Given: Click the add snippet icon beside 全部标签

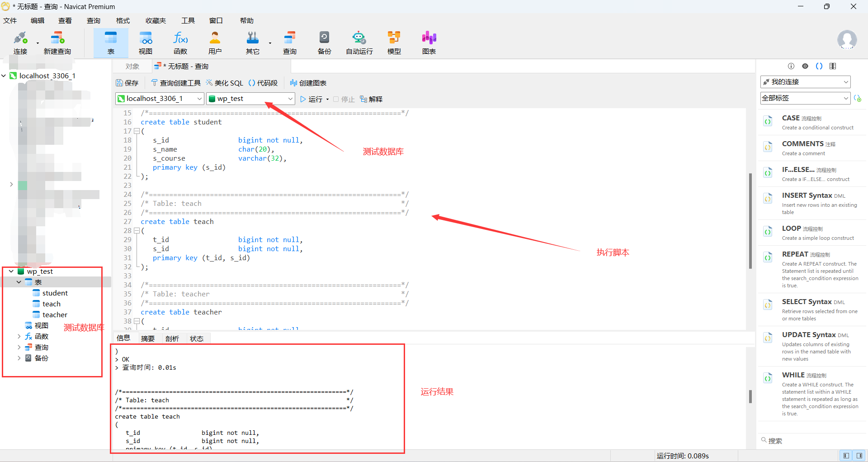Looking at the screenshot, I should click(x=858, y=98).
